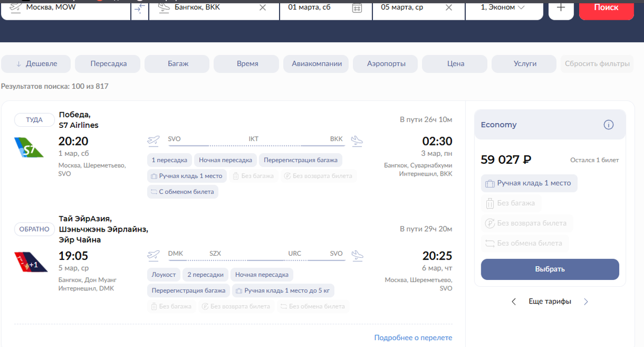This screenshot has width=644, height=347.
Task: Click the 1 пересадка tag
Action: coord(169,160)
